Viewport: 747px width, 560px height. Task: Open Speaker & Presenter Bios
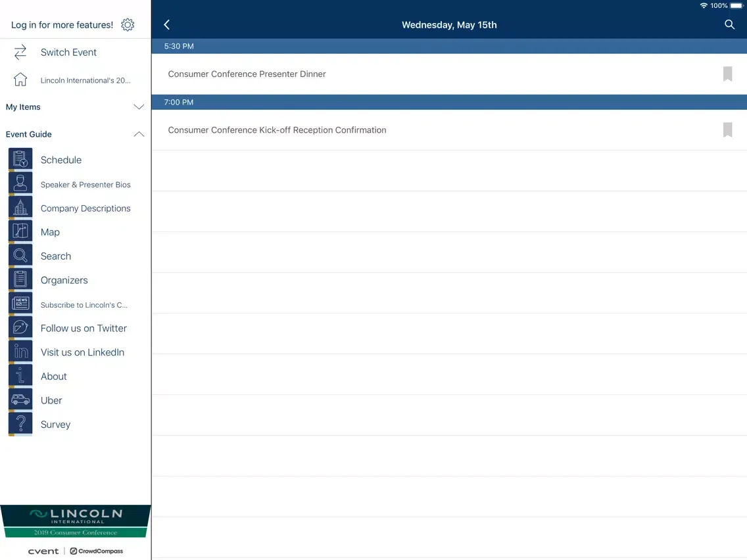[x=85, y=185]
